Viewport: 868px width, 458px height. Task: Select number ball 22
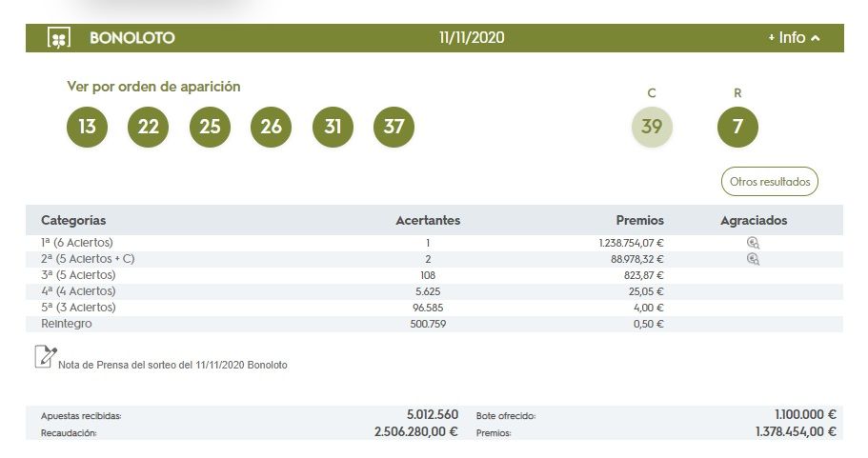tap(149, 127)
